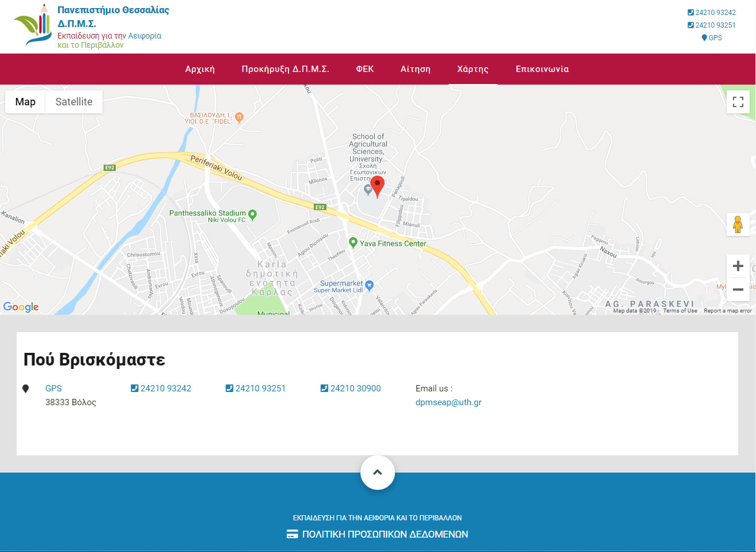
Task: Click the card icon beside ΠΟΛΙΤΙΚΗ ΠΡΟΣΩΠΙΚΩΝ ΔΕΔΟΜΕΝΩΝ
Action: click(292, 534)
